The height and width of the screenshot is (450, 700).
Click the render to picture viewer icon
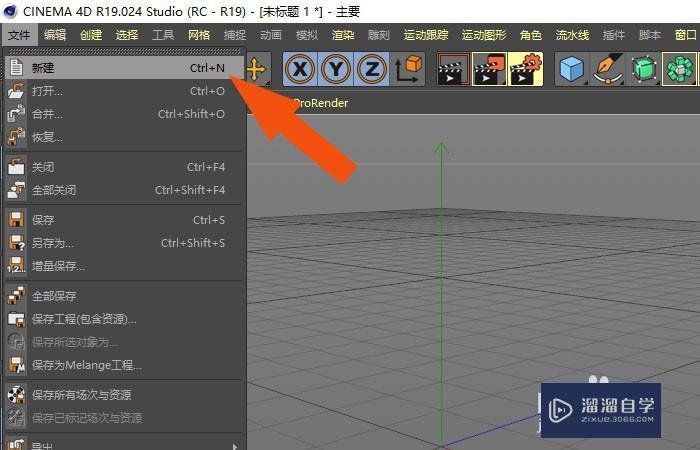pos(489,69)
